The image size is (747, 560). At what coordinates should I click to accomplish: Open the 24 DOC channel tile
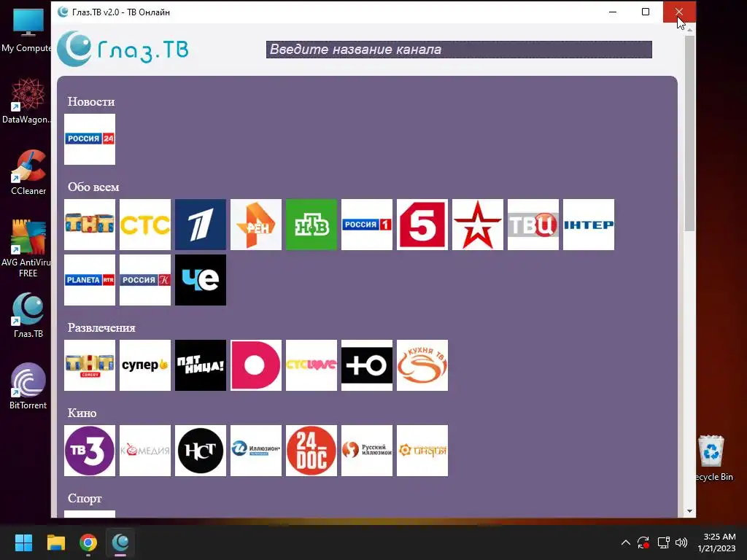[x=311, y=451]
